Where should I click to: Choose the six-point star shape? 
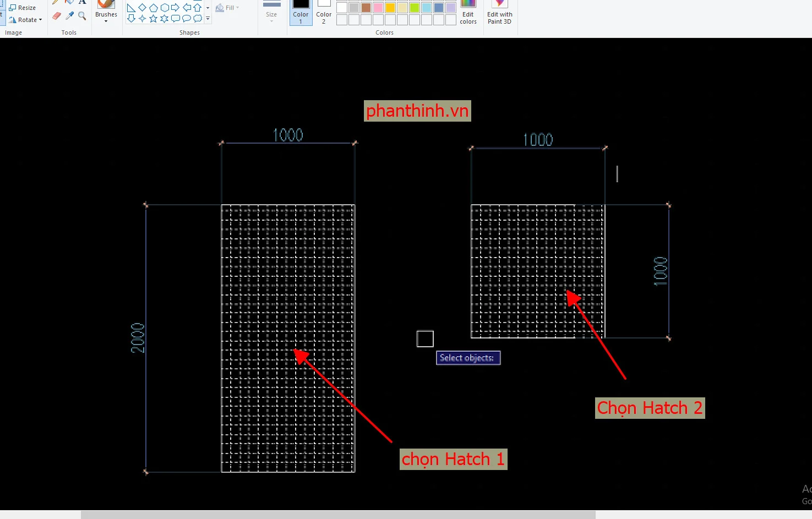[164, 18]
